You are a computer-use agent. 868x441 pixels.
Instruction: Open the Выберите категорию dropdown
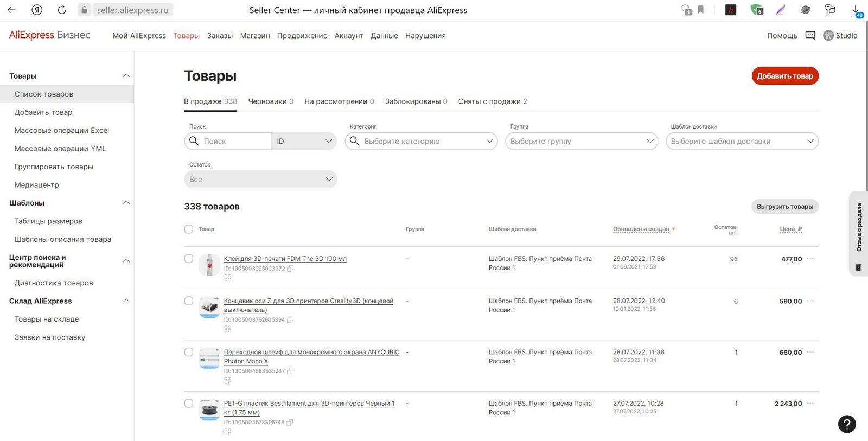click(421, 141)
